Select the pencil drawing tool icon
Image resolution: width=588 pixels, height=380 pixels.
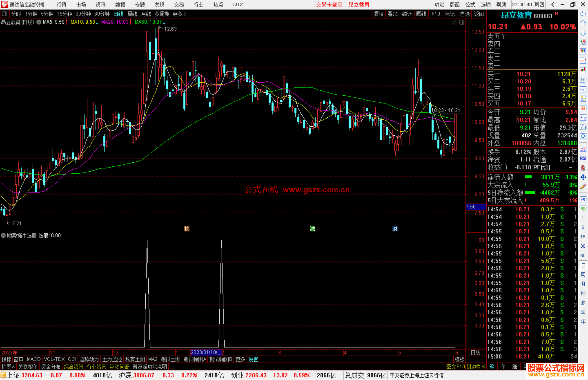(583, 187)
